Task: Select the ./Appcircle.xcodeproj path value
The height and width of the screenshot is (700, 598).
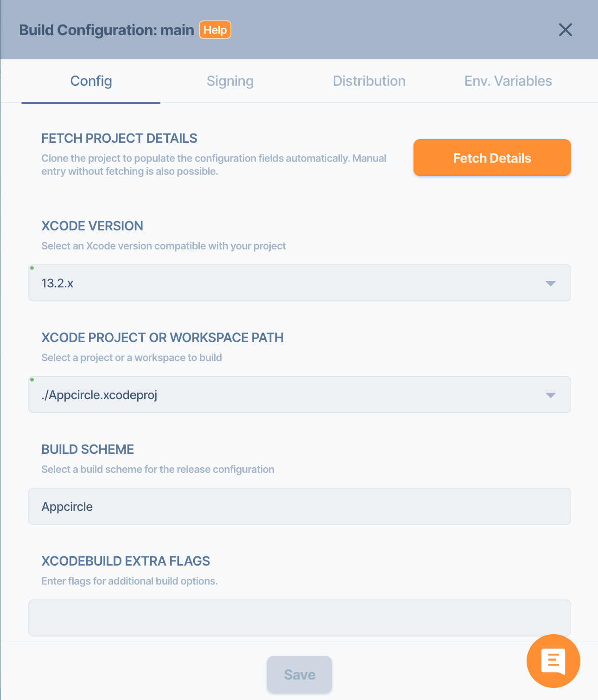Action: pyautogui.click(x=99, y=395)
